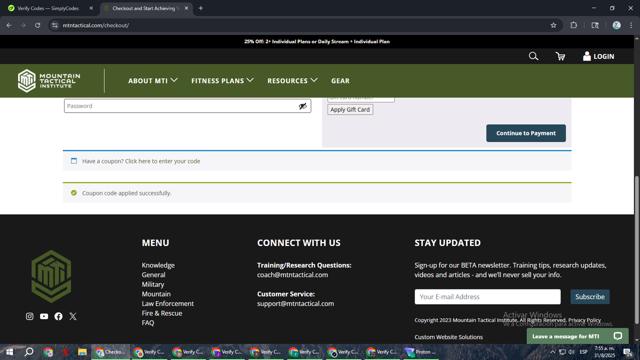
Task: Open the Privacy Policy link
Action: click(584, 320)
